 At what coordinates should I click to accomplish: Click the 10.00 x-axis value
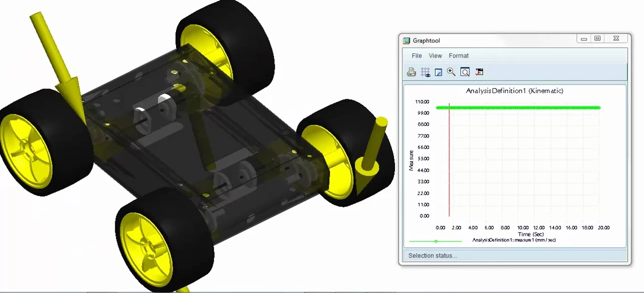tap(523, 228)
